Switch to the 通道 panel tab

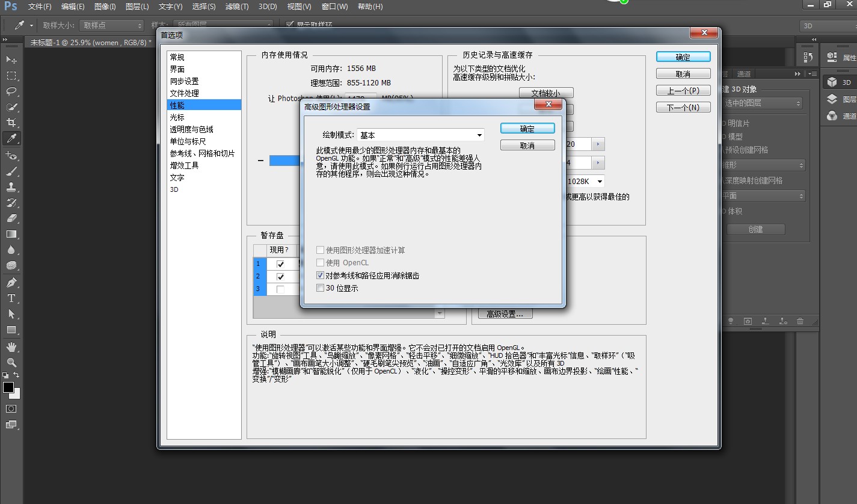tap(744, 74)
